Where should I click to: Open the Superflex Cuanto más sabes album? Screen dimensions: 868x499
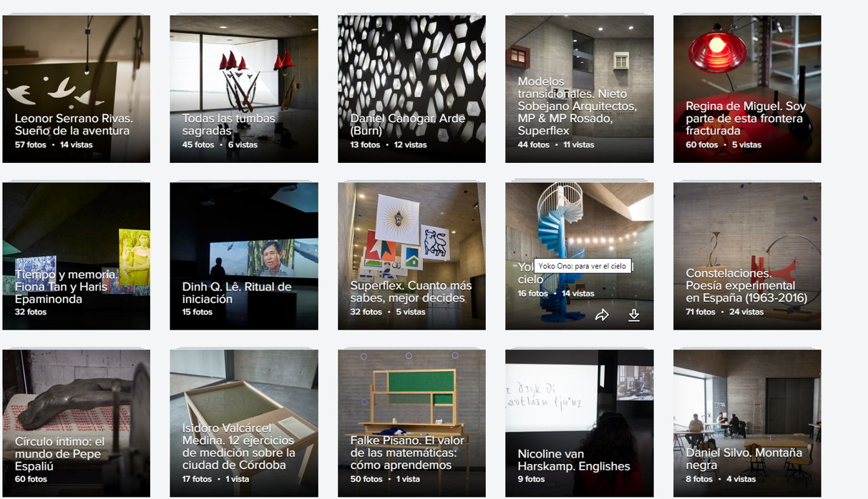point(411,256)
